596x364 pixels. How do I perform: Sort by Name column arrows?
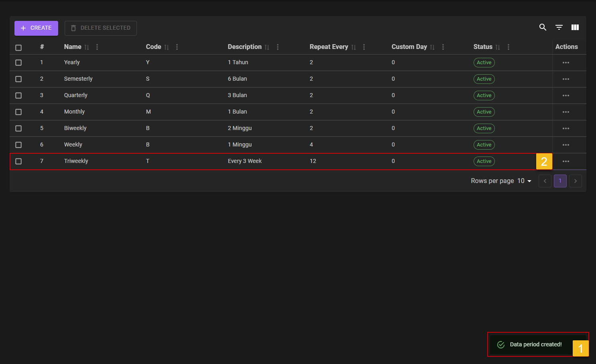[87, 47]
